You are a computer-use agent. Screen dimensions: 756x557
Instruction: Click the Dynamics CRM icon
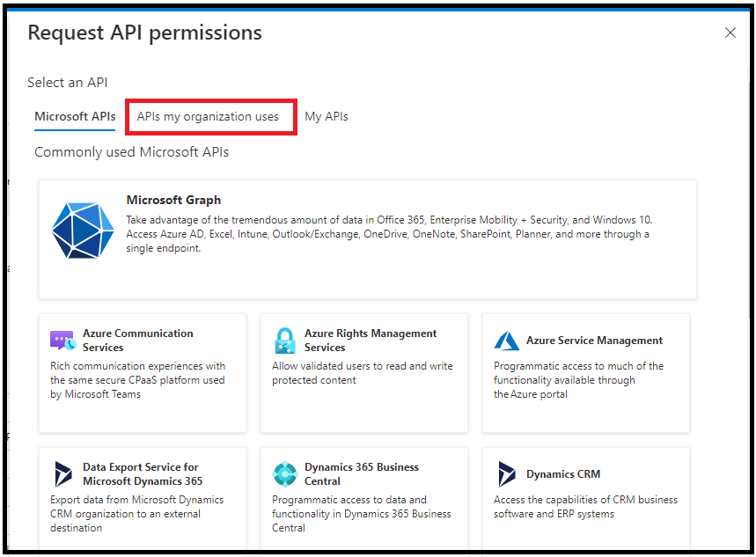507,473
